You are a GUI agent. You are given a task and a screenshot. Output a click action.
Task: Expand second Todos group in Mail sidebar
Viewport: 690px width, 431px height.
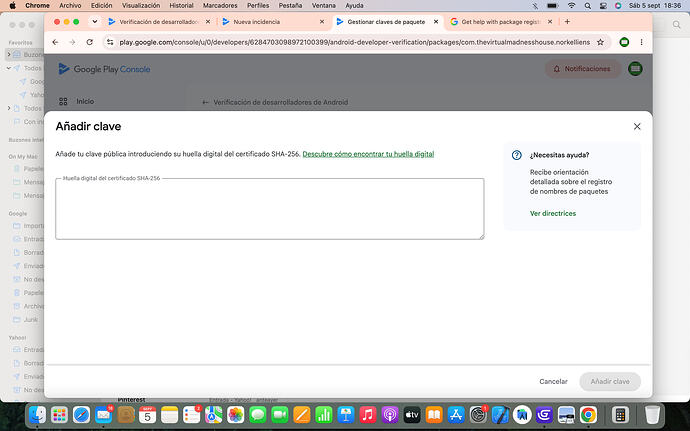(8, 108)
